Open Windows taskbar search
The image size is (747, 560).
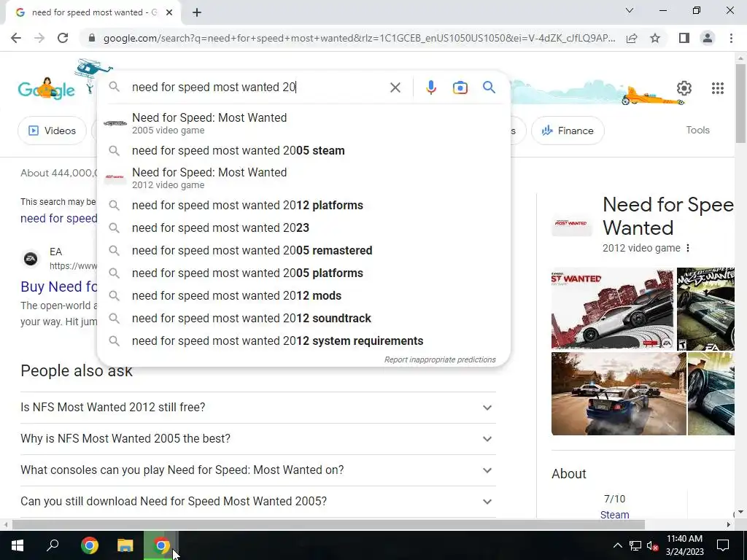(x=53, y=545)
